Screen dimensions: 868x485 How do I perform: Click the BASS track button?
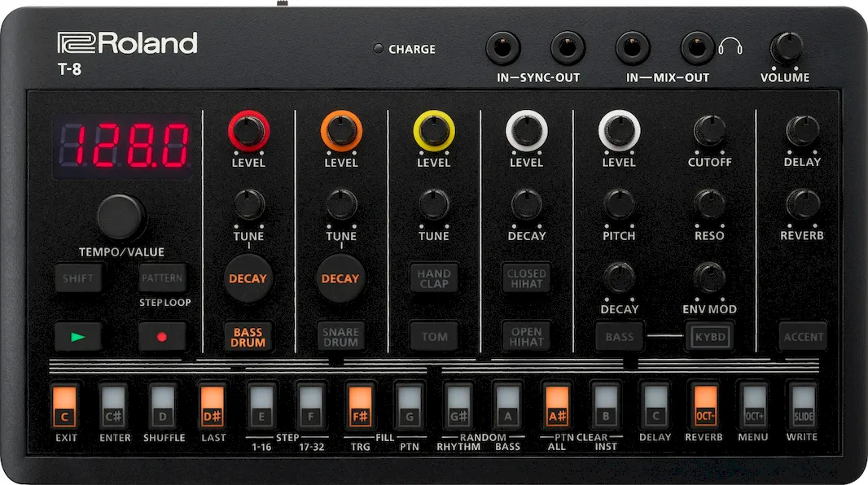(620, 337)
